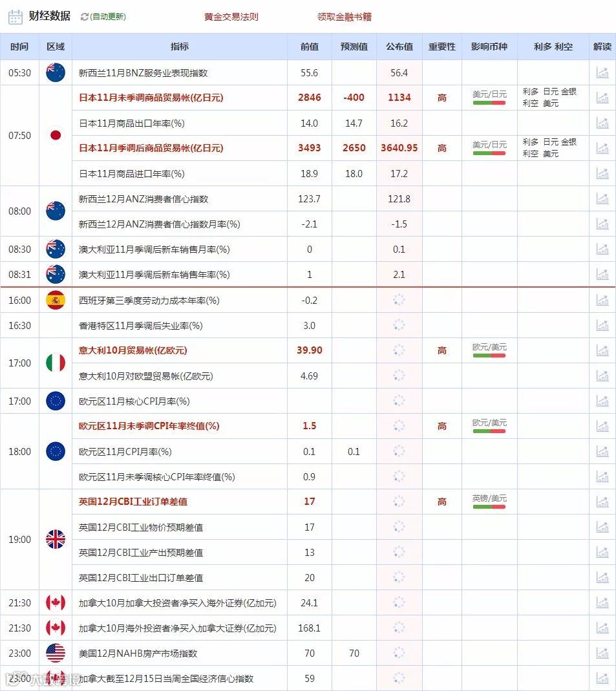Open indicator 英国12月CBI工业订单差值
Image resolution: width=616 pixels, height=691 pixels.
133,502
